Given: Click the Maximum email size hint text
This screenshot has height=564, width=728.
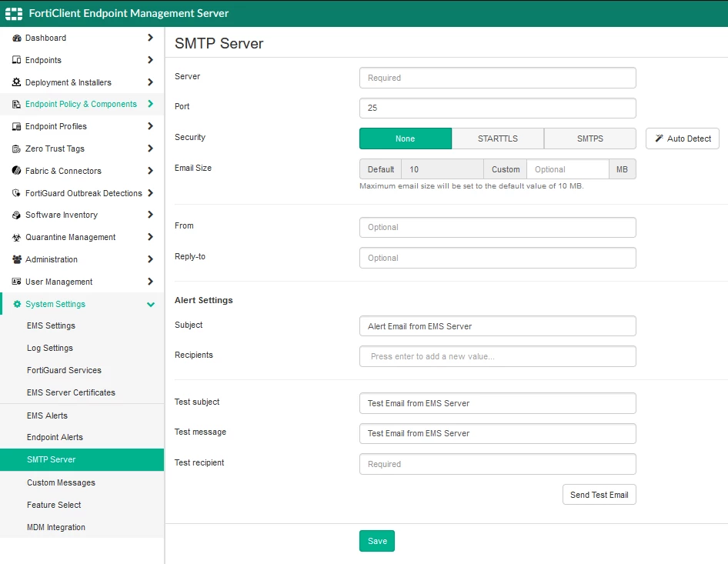Looking at the screenshot, I should tap(471, 186).
